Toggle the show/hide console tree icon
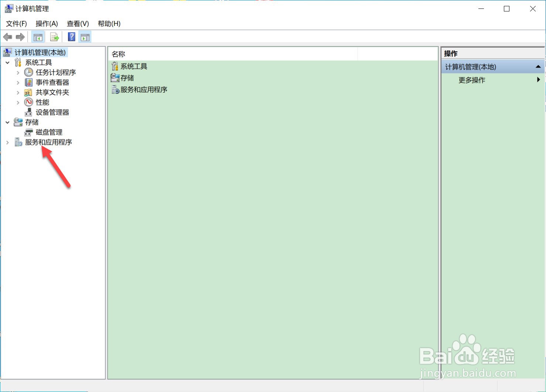Screen dimensions: 546x392 [38, 37]
